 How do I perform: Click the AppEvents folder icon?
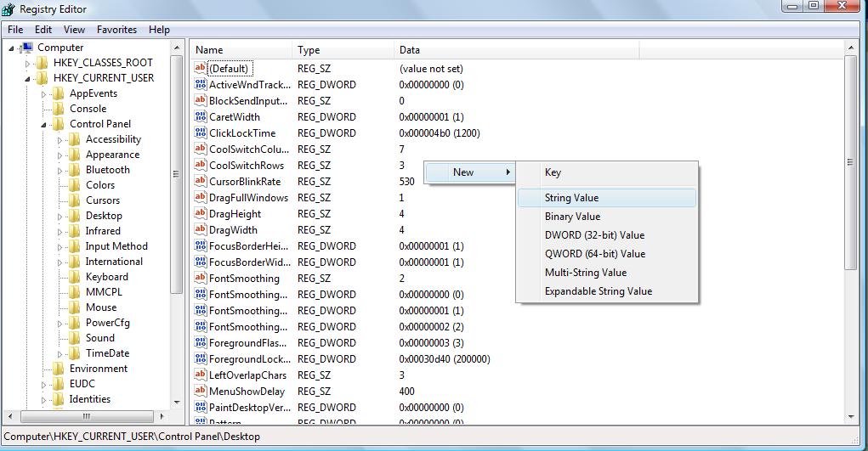point(58,93)
